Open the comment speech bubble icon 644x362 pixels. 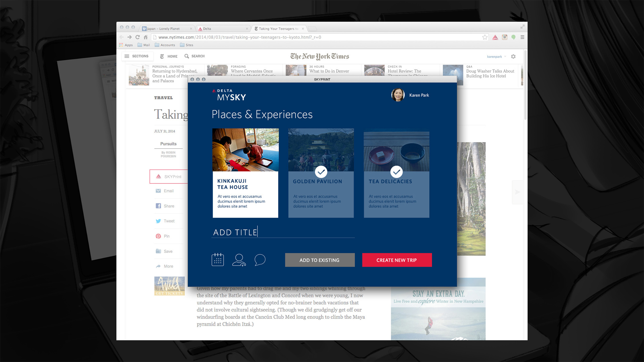point(260,260)
